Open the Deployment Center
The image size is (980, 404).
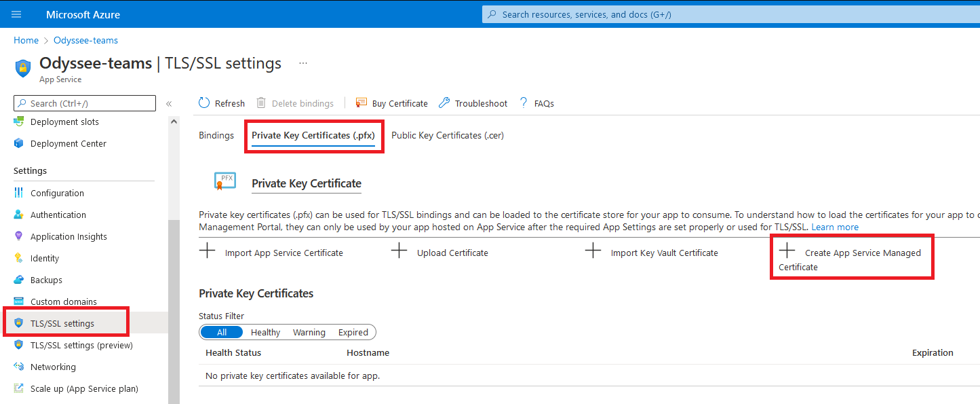pos(68,143)
